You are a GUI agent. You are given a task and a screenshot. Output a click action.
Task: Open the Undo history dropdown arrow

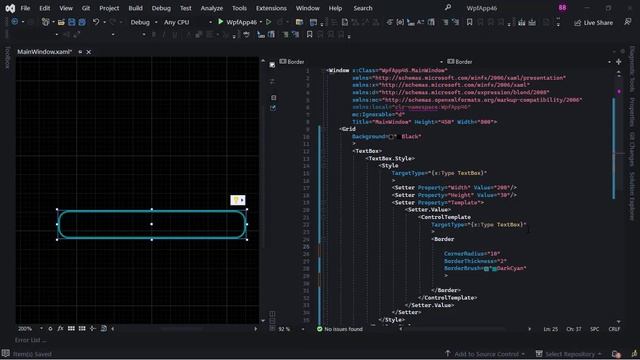tap(104, 22)
